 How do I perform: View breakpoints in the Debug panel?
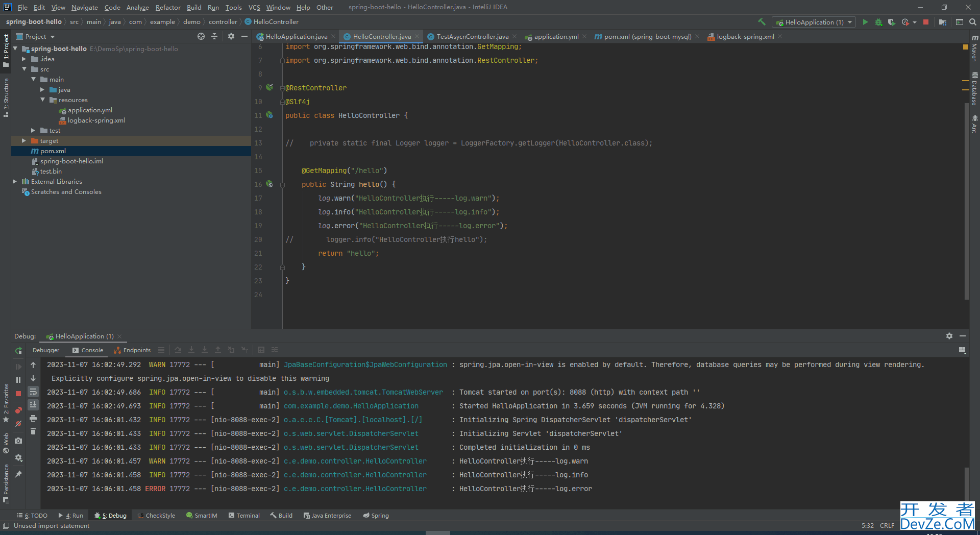pos(18,410)
